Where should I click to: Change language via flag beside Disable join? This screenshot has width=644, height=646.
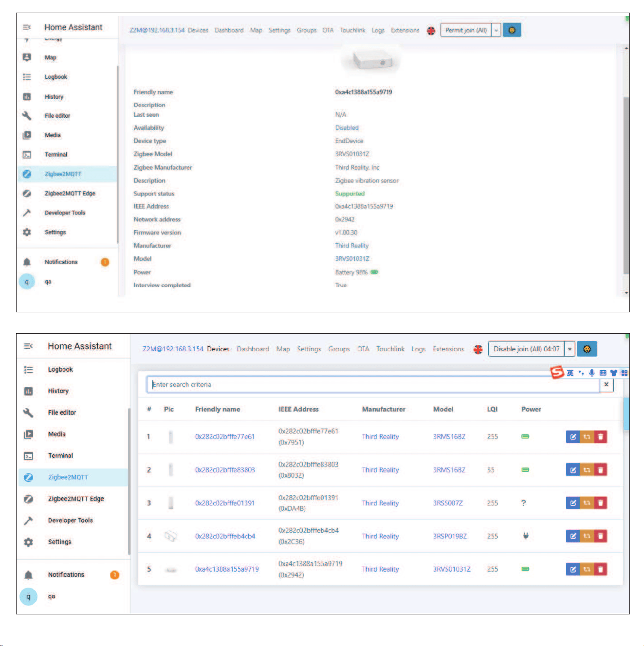(x=478, y=349)
